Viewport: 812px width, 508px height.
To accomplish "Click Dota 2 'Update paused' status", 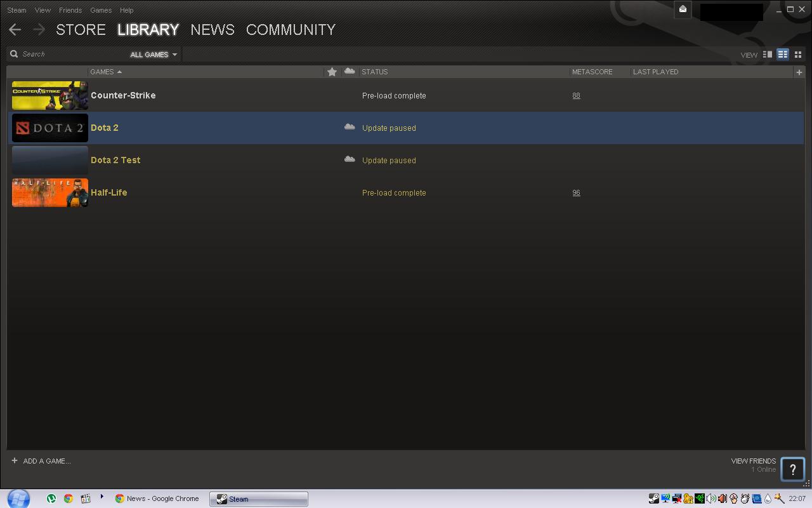I will pyautogui.click(x=389, y=128).
